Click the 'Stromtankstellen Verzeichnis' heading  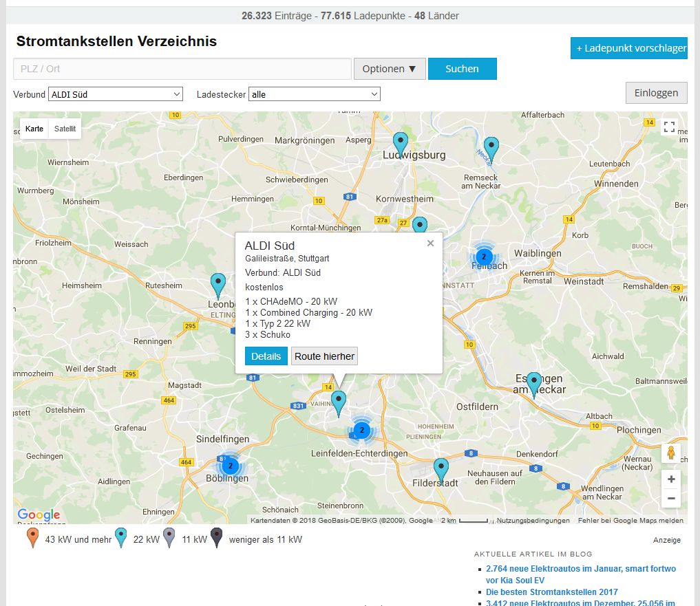tap(116, 41)
